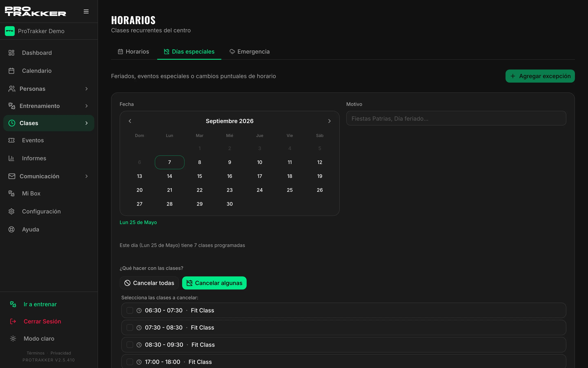Expand the Clases submenu chevron
This screenshot has height=368, width=588.
(x=87, y=123)
